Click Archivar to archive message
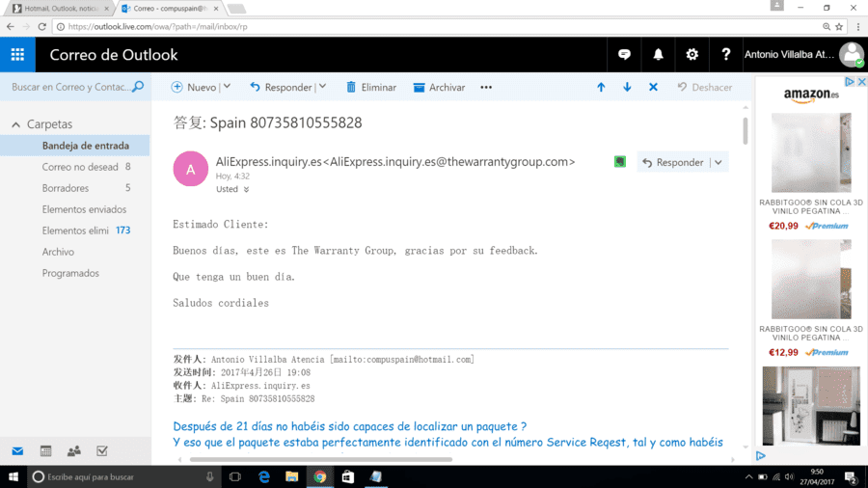The height and width of the screenshot is (488, 868). pyautogui.click(x=439, y=87)
